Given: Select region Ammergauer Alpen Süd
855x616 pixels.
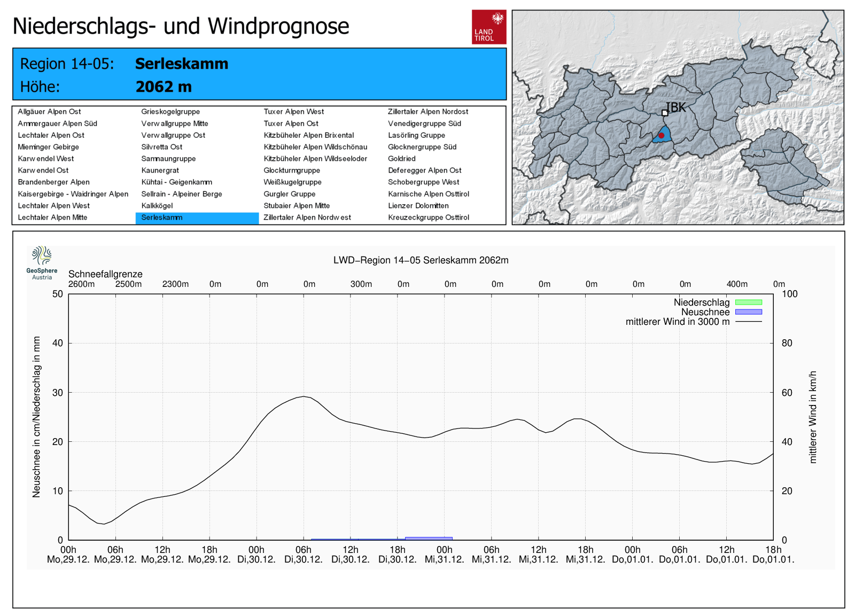Looking at the screenshot, I should point(57,123).
